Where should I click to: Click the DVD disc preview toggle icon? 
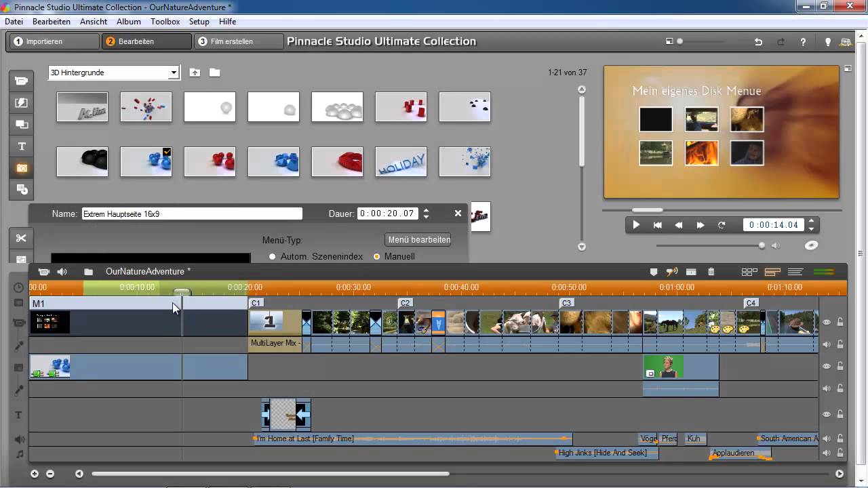tap(811, 245)
